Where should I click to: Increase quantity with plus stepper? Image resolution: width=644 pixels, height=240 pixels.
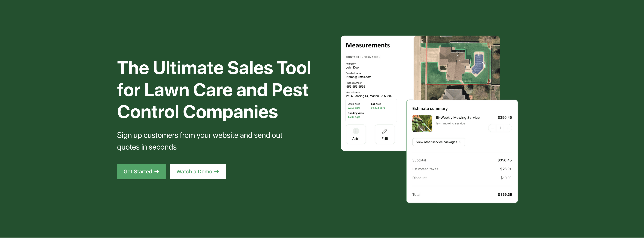point(508,128)
